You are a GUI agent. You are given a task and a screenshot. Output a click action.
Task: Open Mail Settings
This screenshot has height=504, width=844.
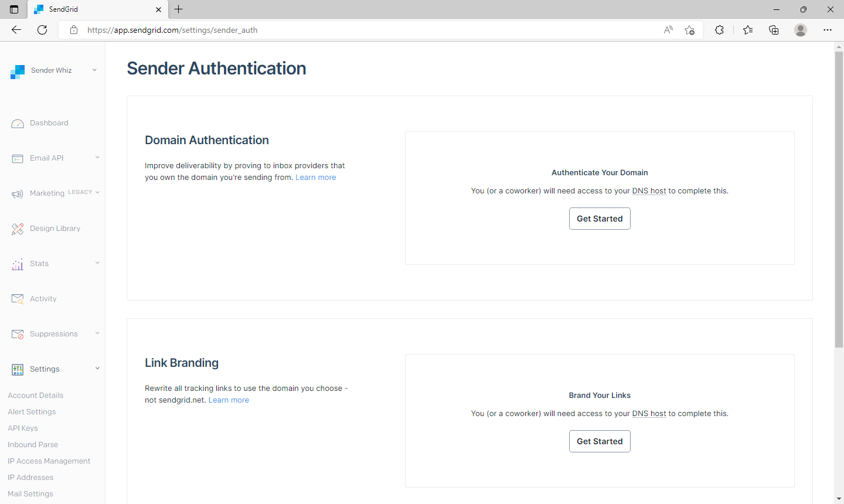[30, 494]
